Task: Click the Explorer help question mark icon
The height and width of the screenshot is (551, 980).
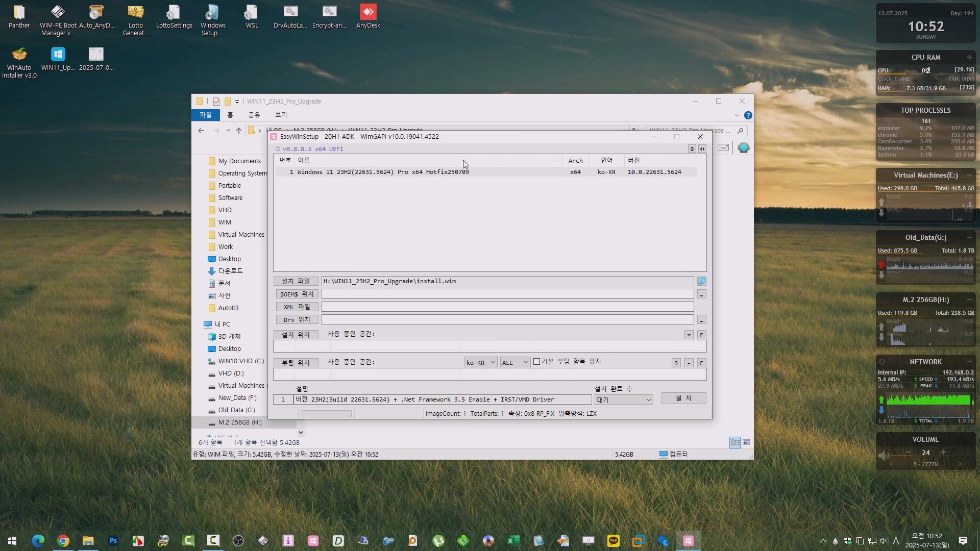Action: (748, 115)
